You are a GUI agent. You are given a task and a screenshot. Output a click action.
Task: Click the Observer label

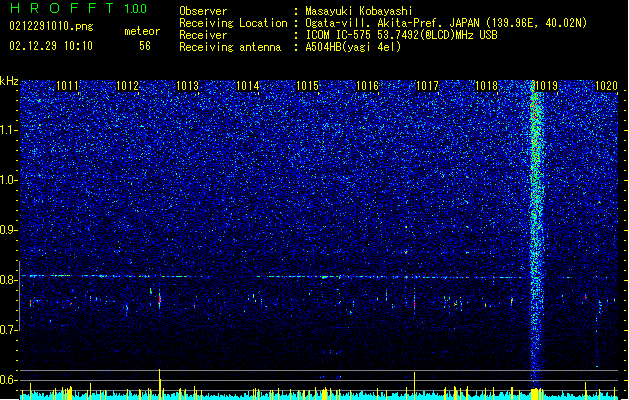(x=203, y=11)
